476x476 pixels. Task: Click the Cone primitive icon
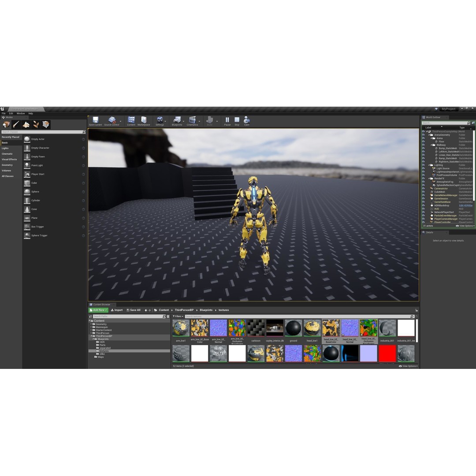pyautogui.click(x=27, y=209)
